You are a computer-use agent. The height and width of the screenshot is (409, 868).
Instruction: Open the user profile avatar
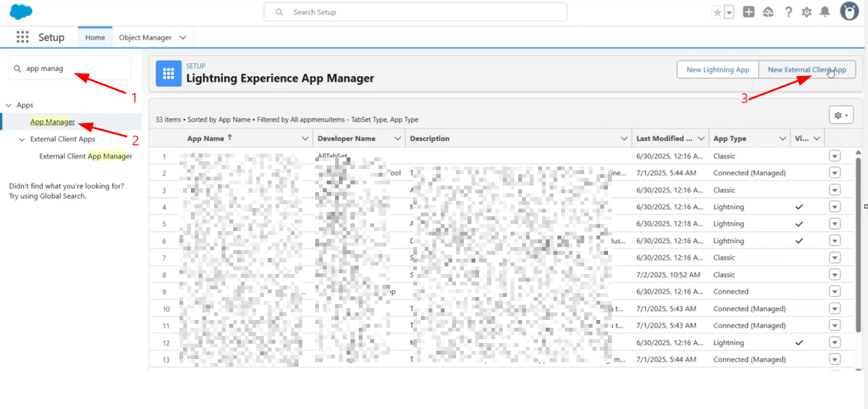849,12
